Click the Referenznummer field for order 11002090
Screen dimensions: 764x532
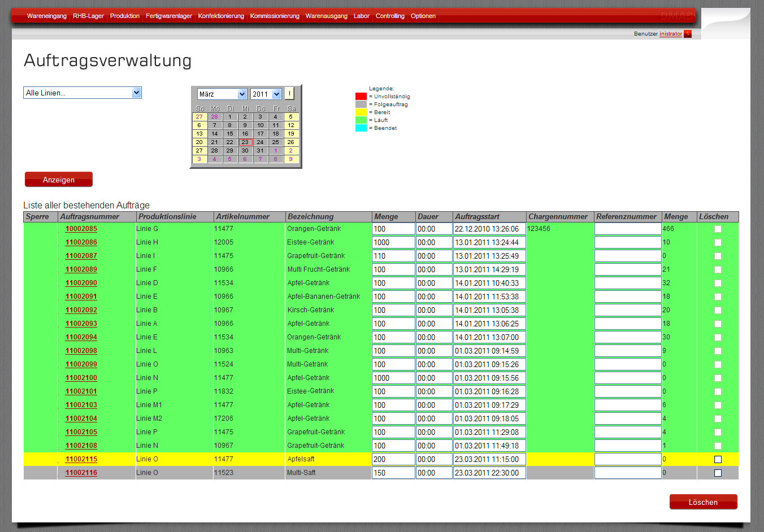(627, 283)
